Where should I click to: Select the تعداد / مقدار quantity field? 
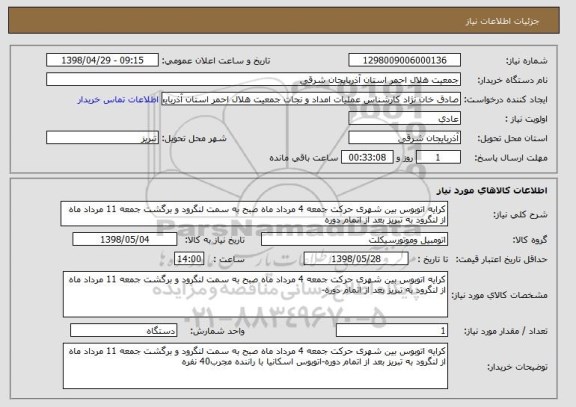click(x=392, y=331)
